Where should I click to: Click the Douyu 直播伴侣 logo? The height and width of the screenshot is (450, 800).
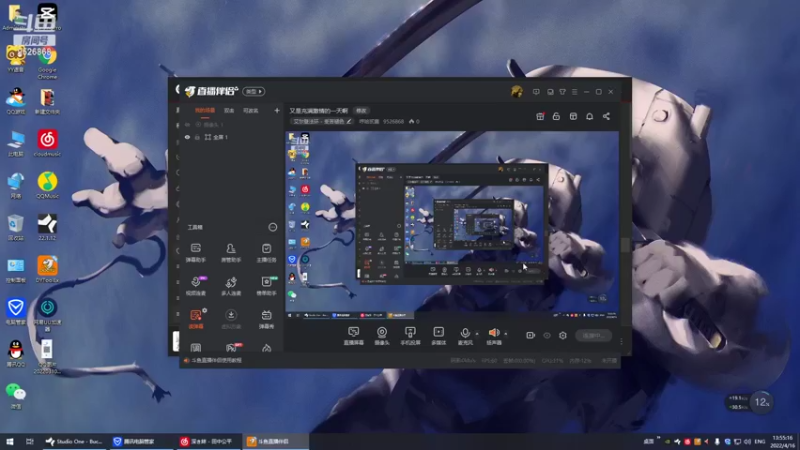pos(211,91)
